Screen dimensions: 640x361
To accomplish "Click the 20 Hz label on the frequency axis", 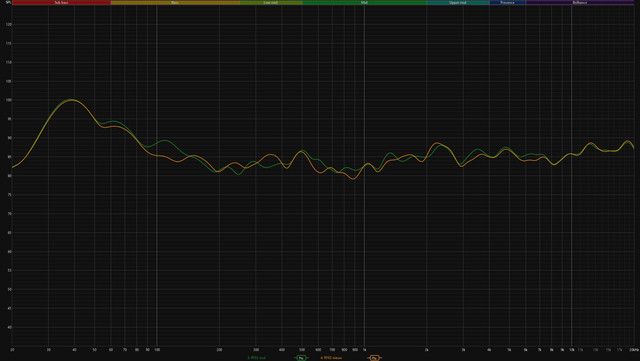I will [12, 350].
